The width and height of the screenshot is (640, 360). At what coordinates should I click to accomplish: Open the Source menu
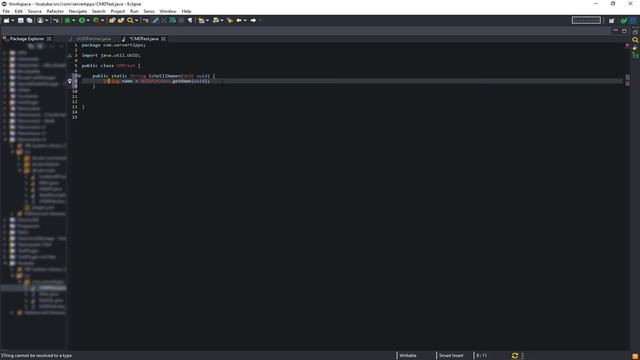pyautogui.click(x=35, y=11)
